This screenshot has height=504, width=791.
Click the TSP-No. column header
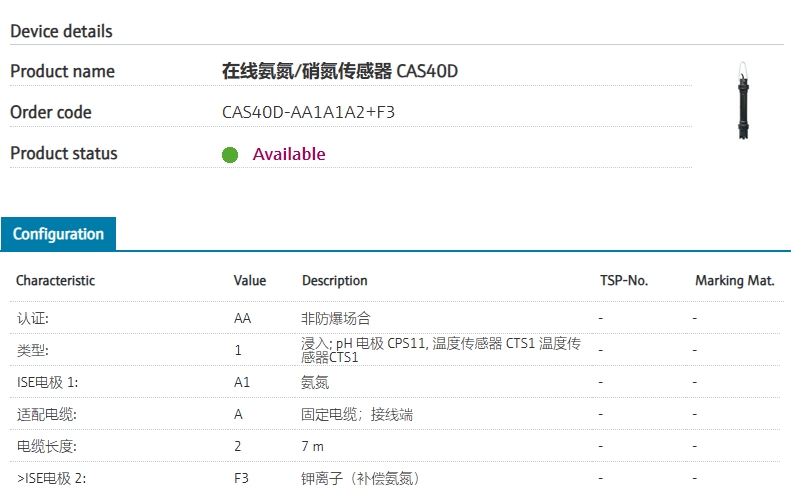pos(624,281)
